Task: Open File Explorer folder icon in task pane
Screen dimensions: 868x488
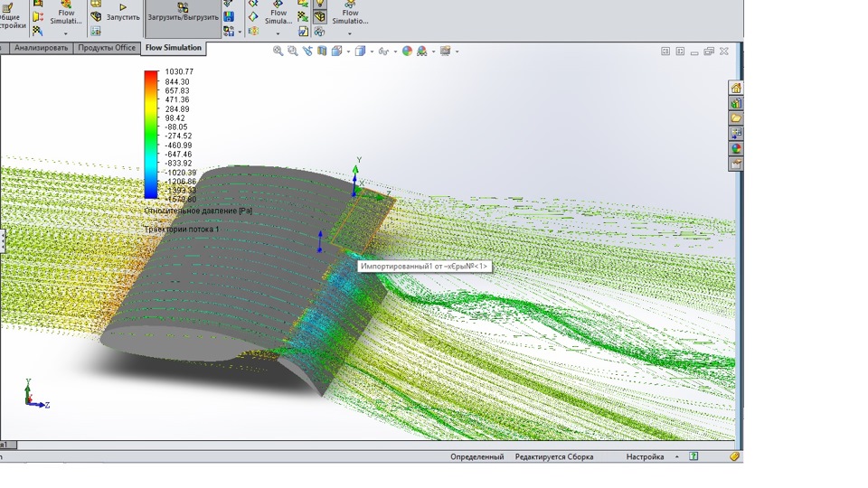Action: tap(736, 118)
